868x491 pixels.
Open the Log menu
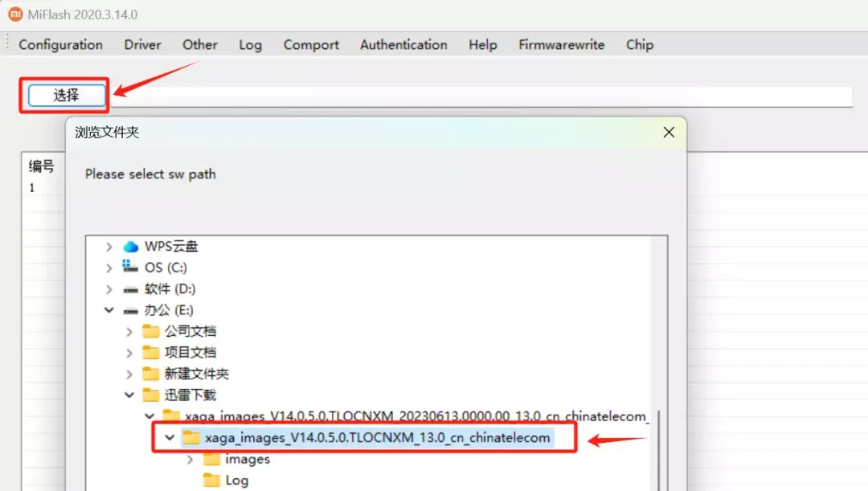point(250,45)
